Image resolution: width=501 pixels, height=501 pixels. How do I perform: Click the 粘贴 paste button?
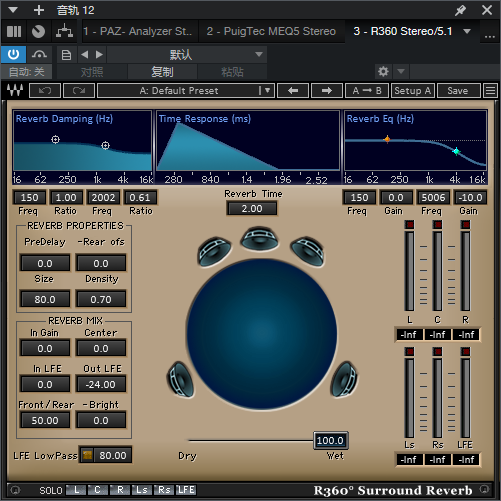coord(232,72)
